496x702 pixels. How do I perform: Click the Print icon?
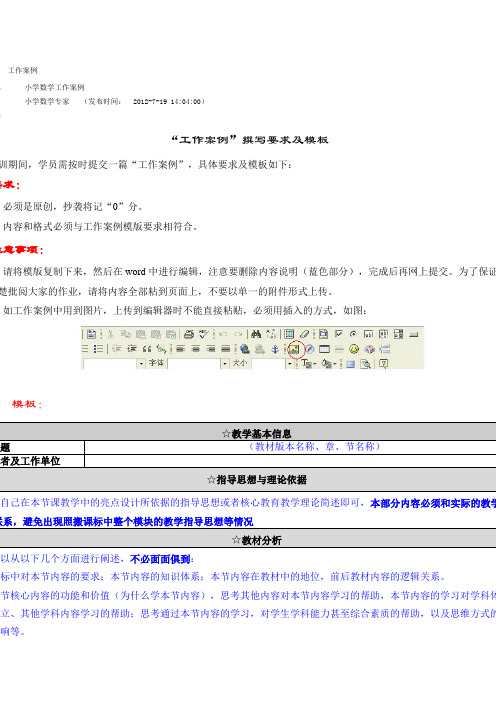coord(189,334)
